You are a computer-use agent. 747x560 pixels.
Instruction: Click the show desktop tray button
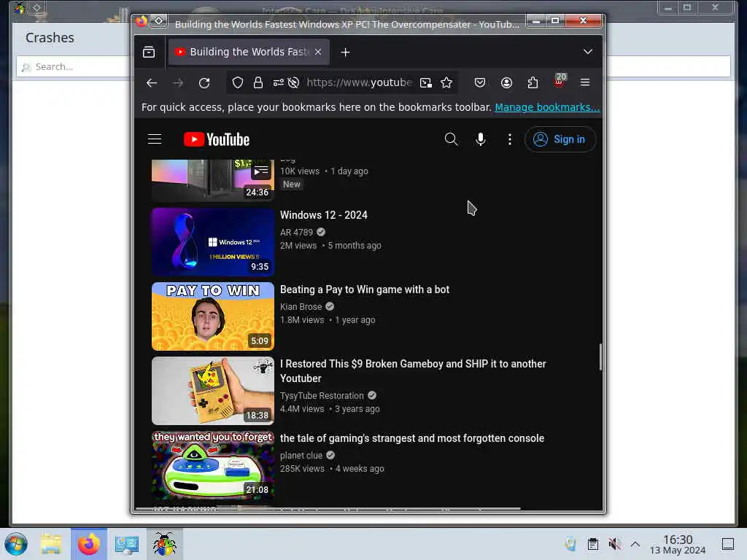tap(728, 544)
